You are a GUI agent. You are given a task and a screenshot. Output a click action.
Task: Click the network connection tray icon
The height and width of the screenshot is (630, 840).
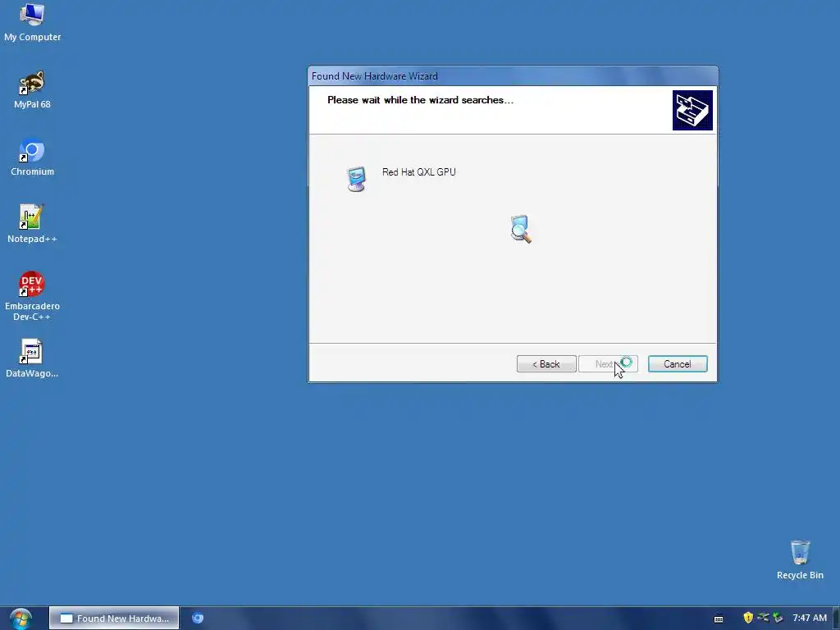(x=763, y=618)
